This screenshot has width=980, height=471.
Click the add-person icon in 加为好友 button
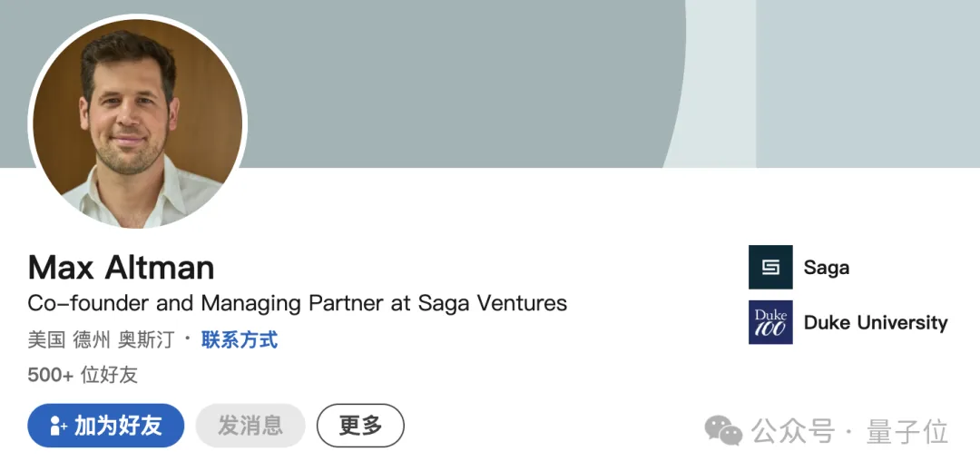[x=59, y=426]
